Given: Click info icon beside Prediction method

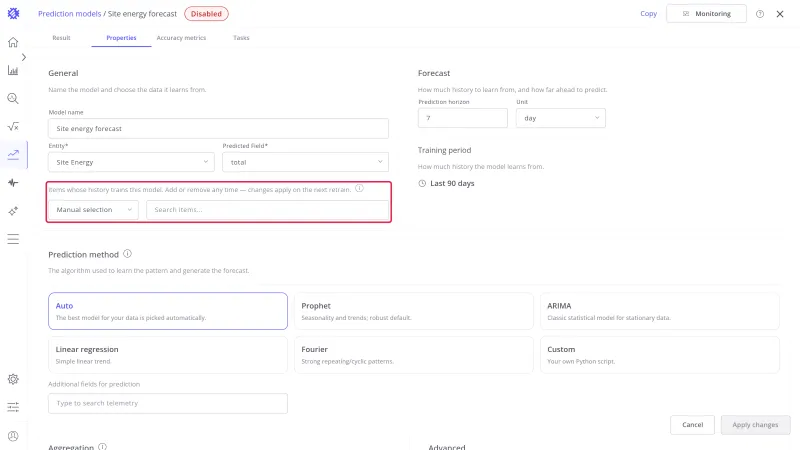Looking at the screenshot, I should pyautogui.click(x=128, y=254).
